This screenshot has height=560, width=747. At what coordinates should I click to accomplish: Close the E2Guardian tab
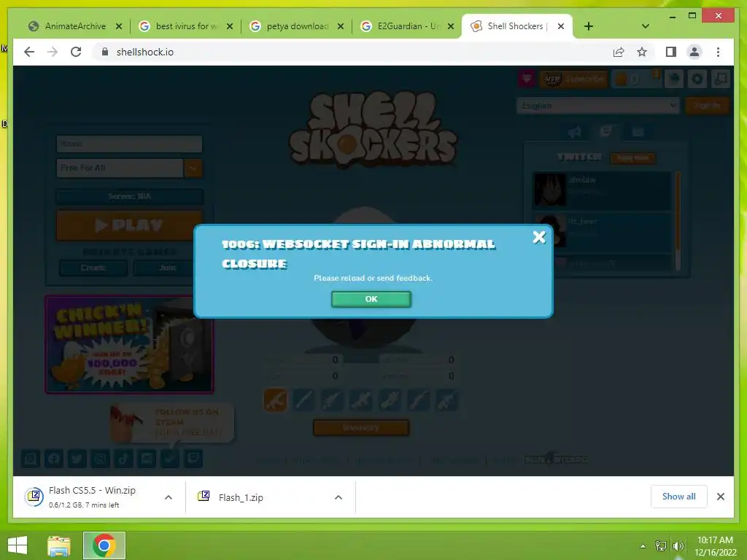point(451,26)
